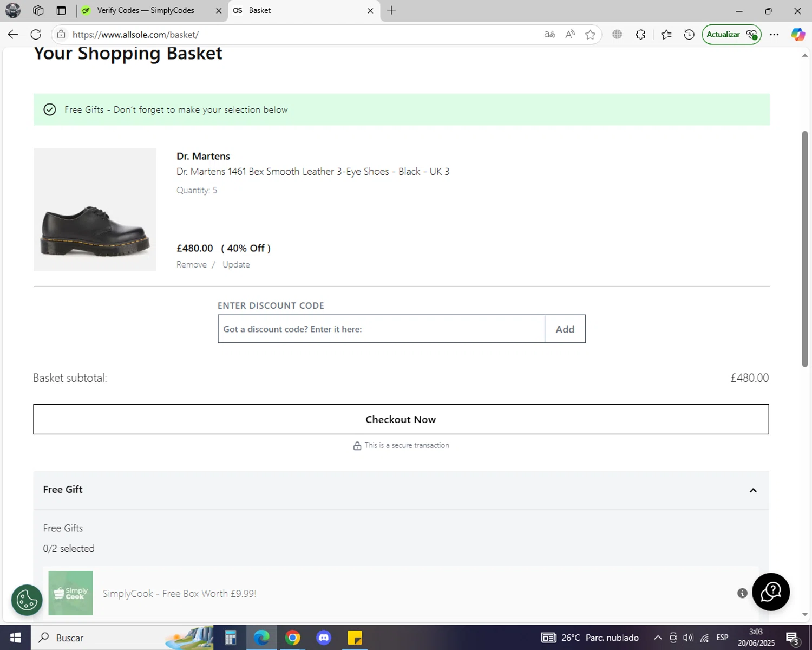Collapse the Free Gift section chevron
Viewport: 812px width, 650px height.
tap(753, 490)
